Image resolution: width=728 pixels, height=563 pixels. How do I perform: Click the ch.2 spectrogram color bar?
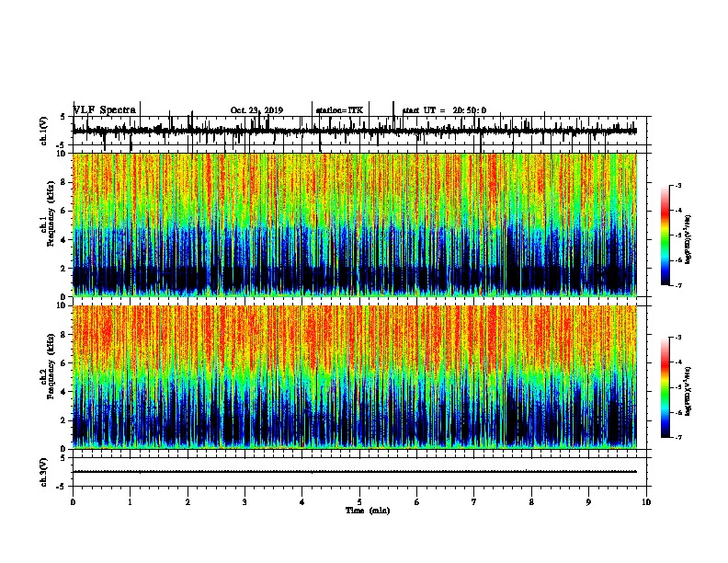pos(665,387)
